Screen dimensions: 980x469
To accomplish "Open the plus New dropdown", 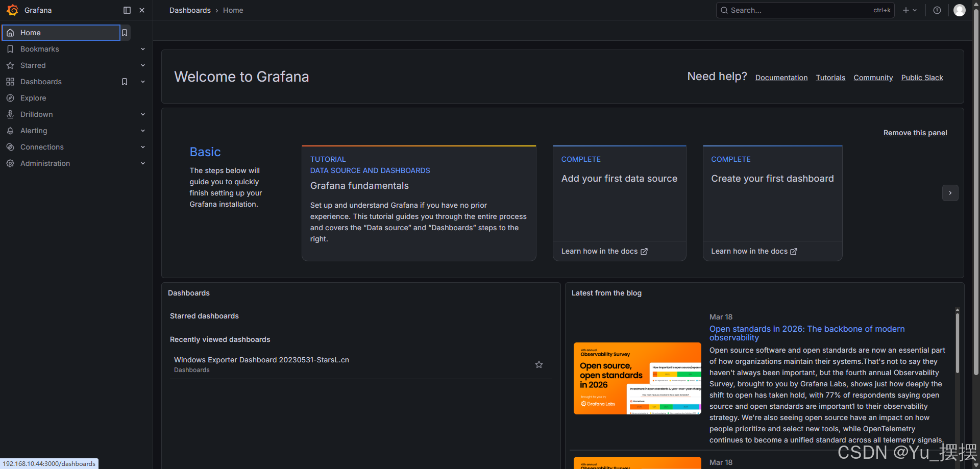I will point(910,10).
